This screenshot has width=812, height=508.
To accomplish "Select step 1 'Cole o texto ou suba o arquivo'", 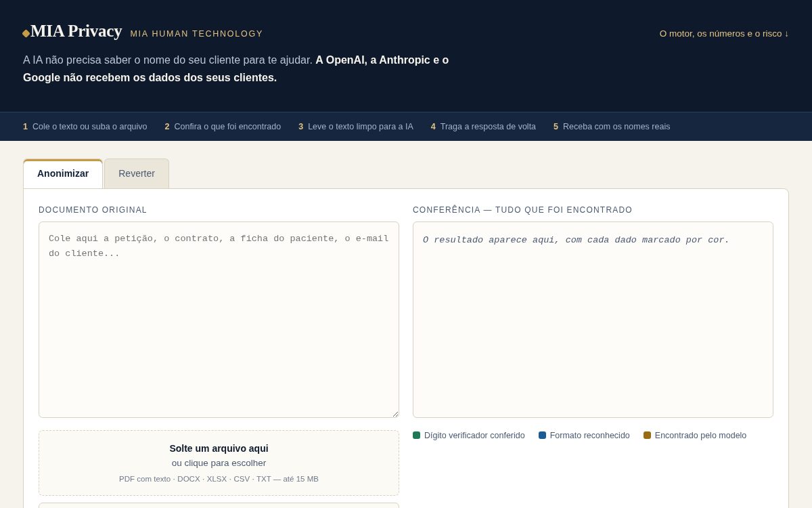I will (85, 127).
